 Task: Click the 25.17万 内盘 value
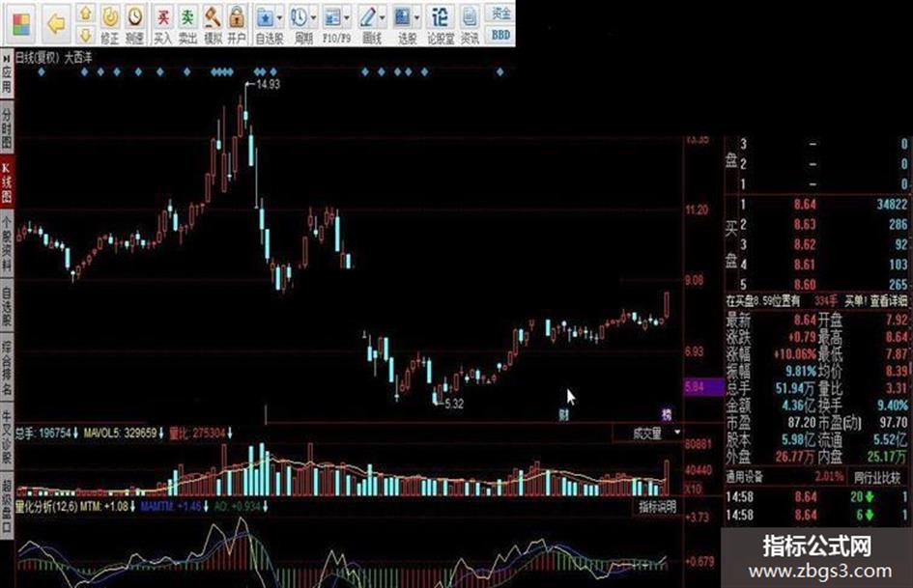pos(887,456)
